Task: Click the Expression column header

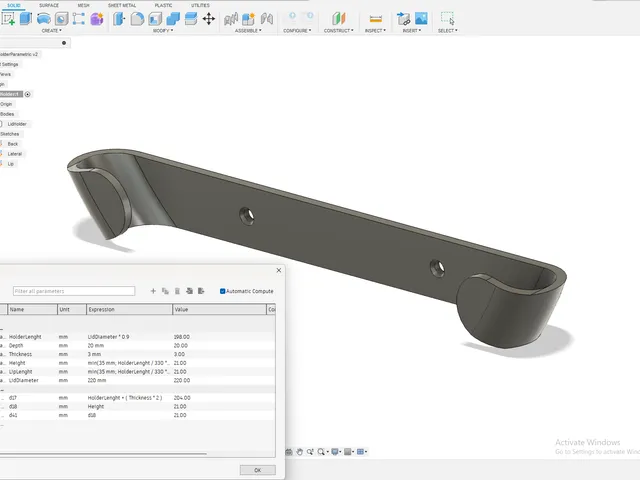Action: tap(129, 309)
